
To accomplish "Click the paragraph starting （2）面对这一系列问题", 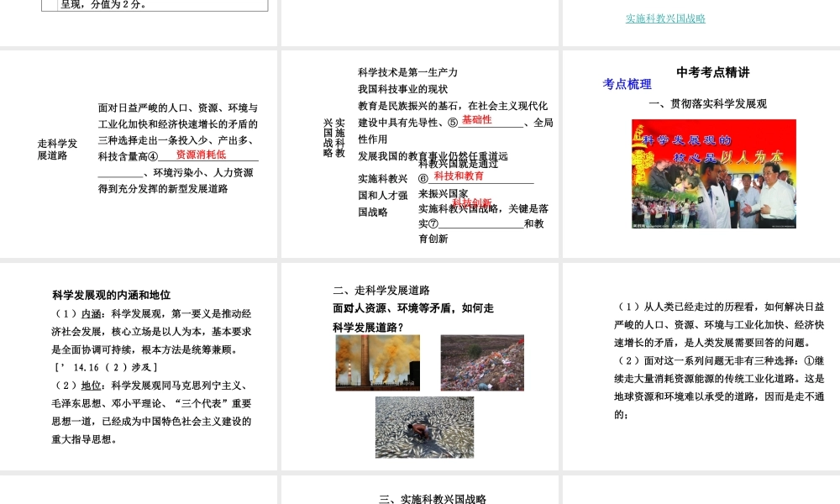I will (719, 388).
